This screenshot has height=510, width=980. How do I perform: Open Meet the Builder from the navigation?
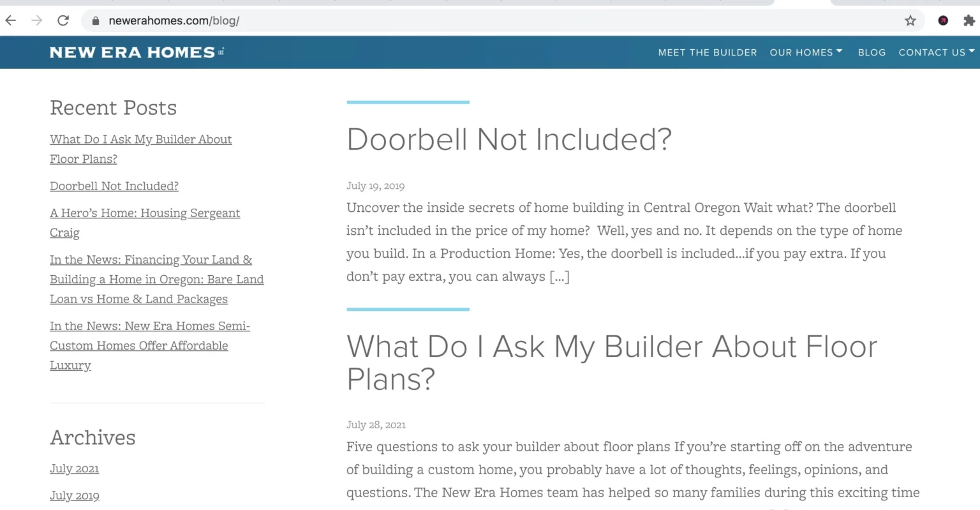[707, 52]
